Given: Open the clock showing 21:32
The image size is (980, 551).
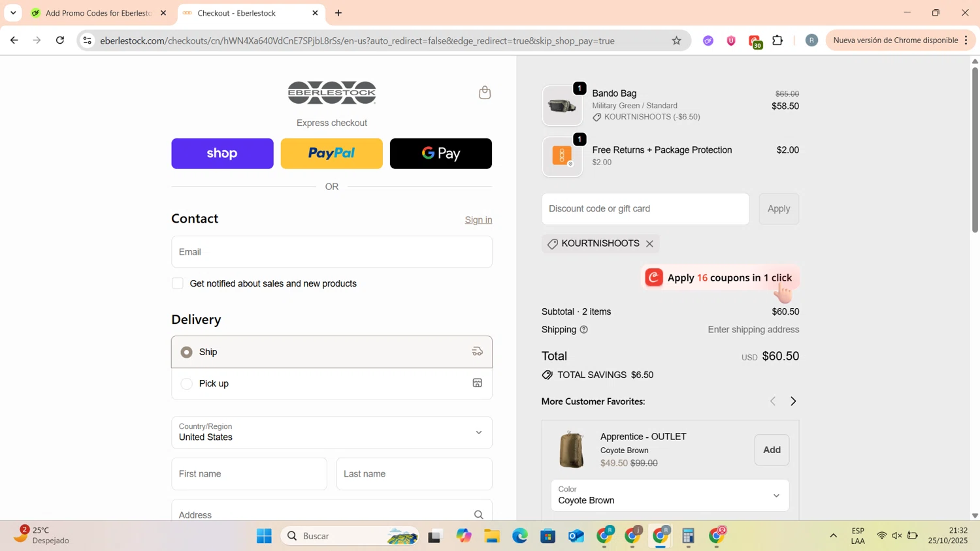Looking at the screenshot, I should 948,535.
